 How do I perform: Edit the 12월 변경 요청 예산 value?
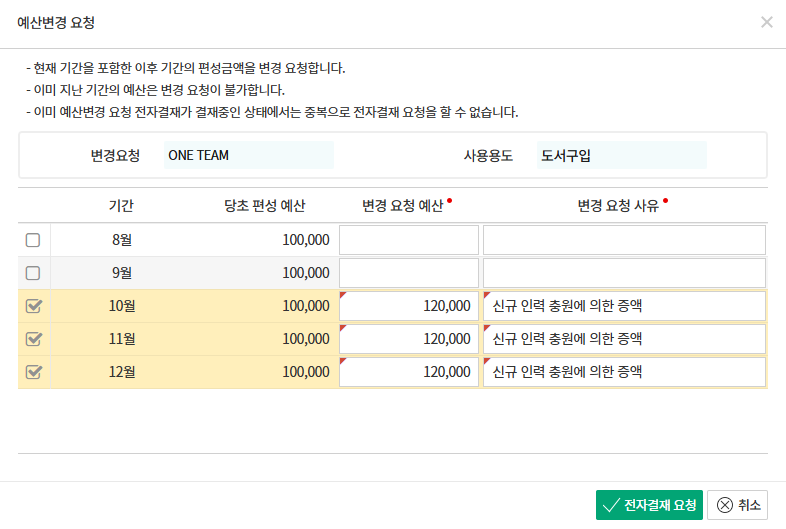pos(409,372)
